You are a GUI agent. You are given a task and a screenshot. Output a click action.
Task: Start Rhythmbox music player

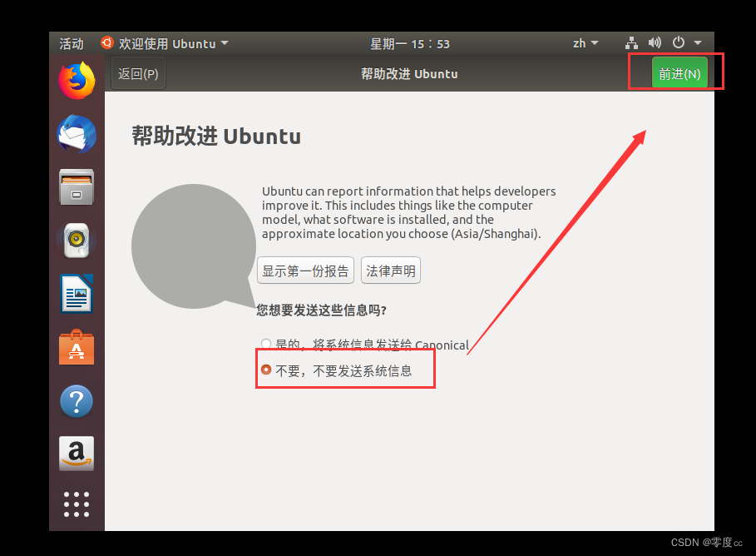click(76, 241)
